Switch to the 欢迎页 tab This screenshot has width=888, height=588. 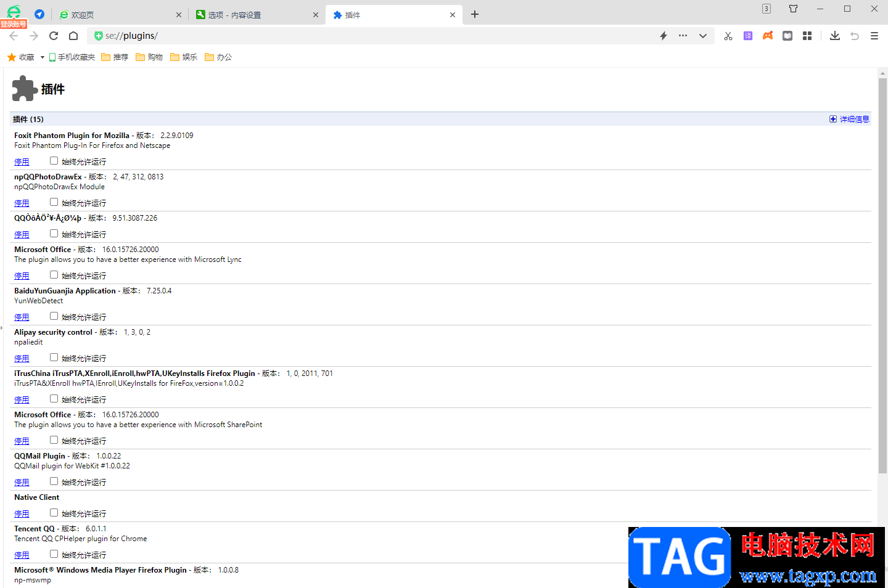click(120, 15)
